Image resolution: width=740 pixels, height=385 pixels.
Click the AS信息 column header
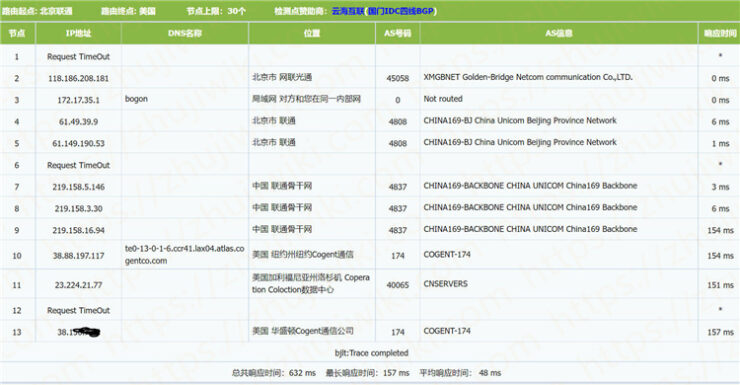(559, 33)
